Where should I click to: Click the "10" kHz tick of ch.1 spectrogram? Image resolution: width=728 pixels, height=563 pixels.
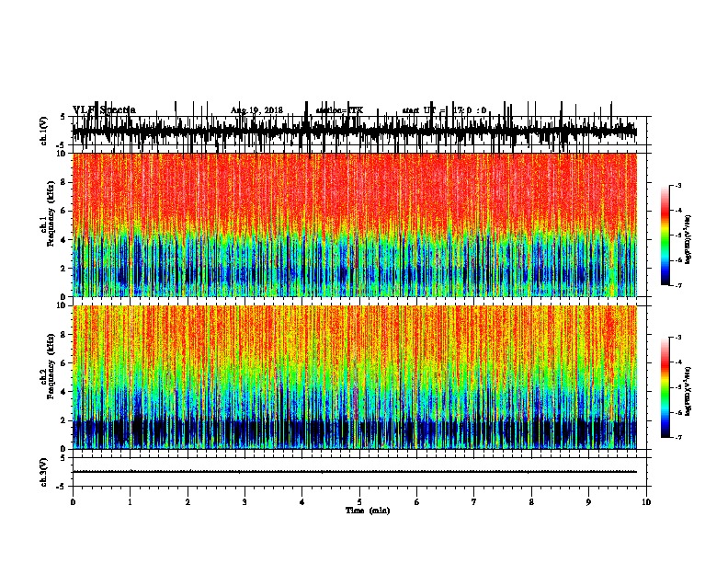62,154
